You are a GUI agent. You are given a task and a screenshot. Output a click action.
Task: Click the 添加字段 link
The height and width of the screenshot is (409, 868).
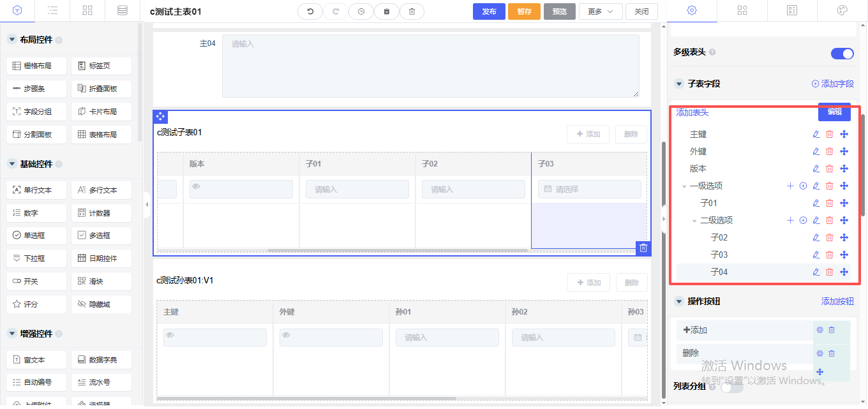click(832, 84)
